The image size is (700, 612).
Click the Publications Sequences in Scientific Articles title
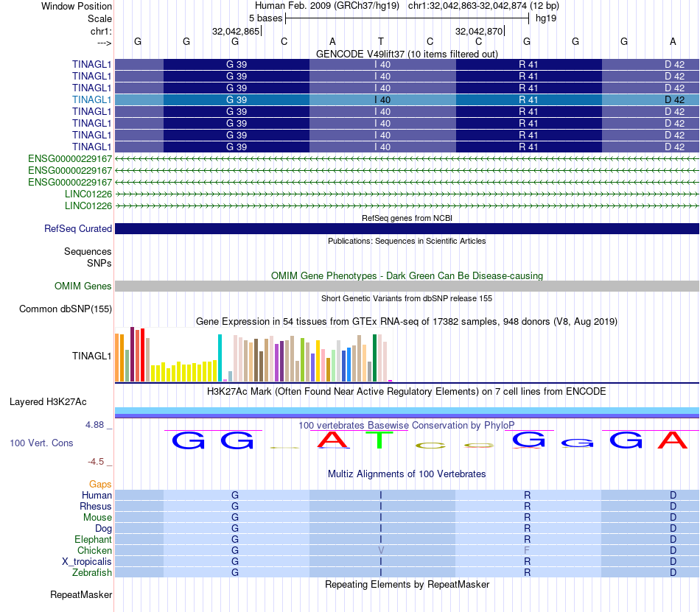tap(407, 241)
